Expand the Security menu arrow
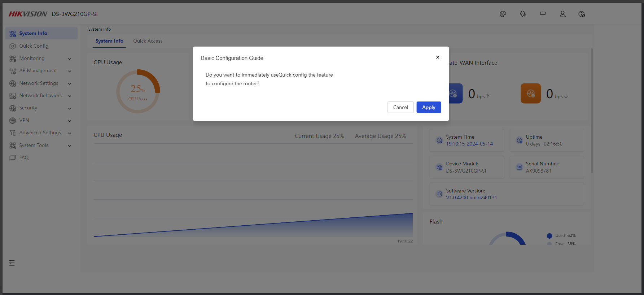This screenshot has width=644, height=295. pyautogui.click(x=70, y=108)
